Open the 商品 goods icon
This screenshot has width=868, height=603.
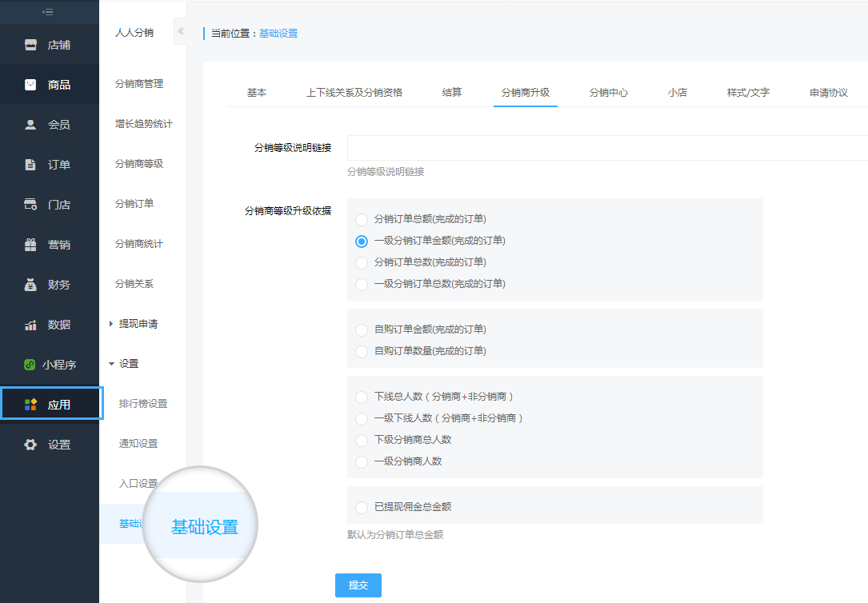click(x=30, y=85)
